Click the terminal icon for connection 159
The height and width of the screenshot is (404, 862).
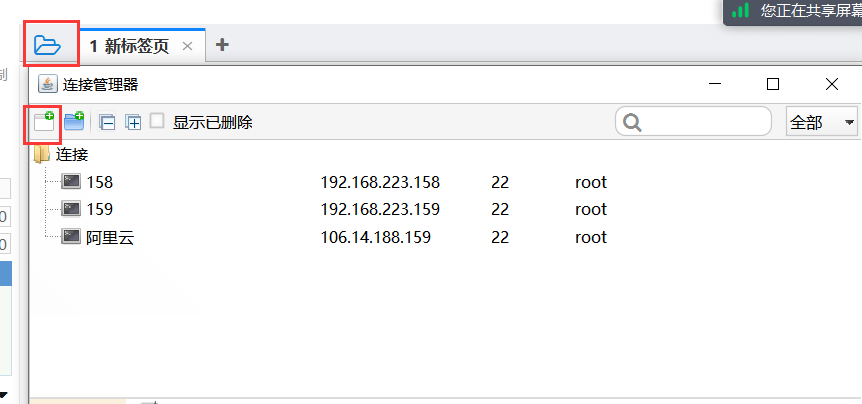pos(71,209)
